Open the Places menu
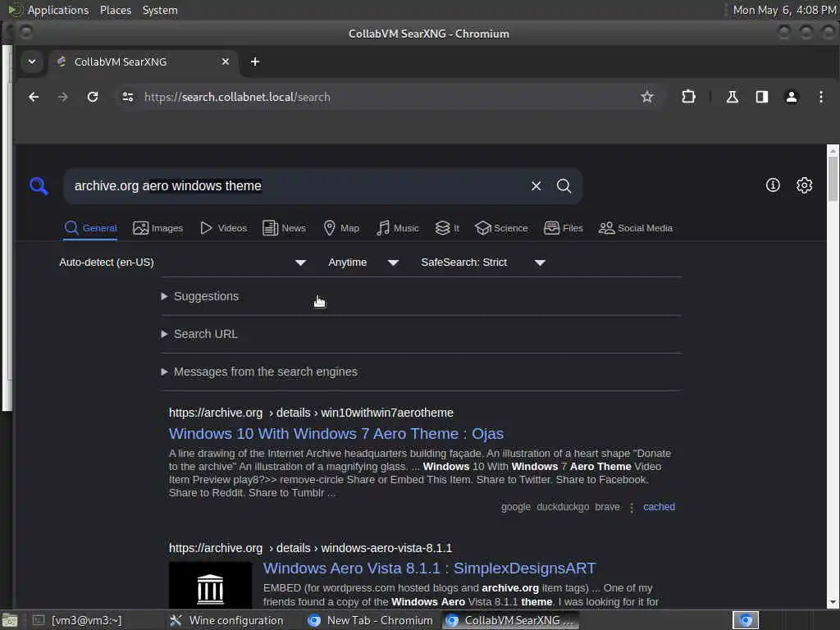 click(x=116, y=10)
